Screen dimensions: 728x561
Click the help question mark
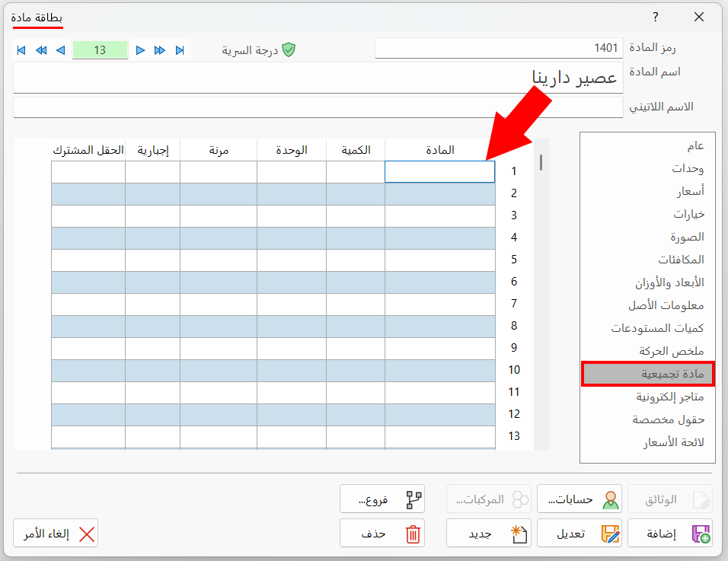655,18
